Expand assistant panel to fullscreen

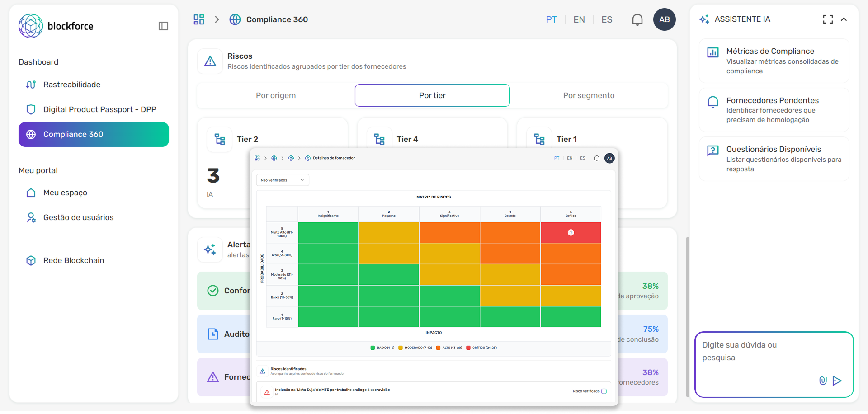point(828,19)
